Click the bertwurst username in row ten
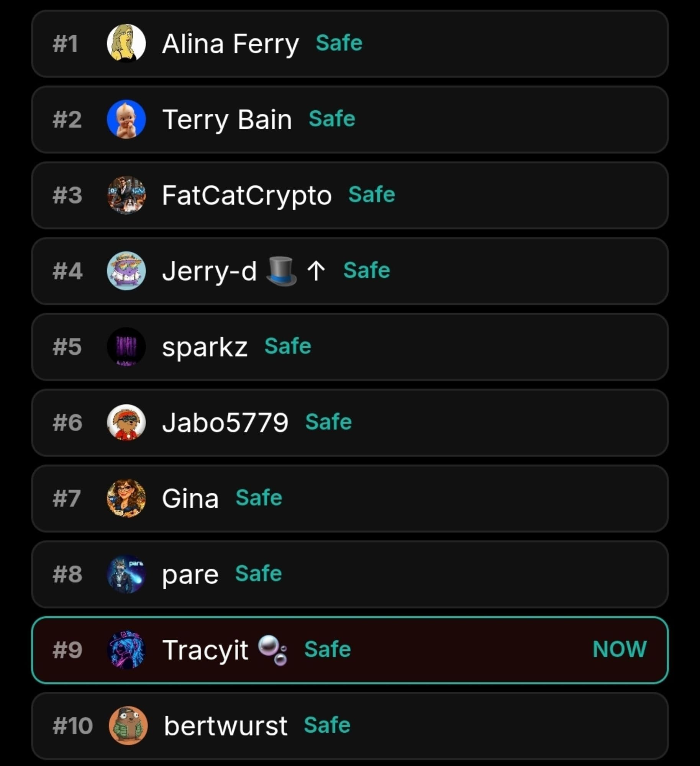The height and width of the screenshot is (766, 700). (x=226, y=726)
